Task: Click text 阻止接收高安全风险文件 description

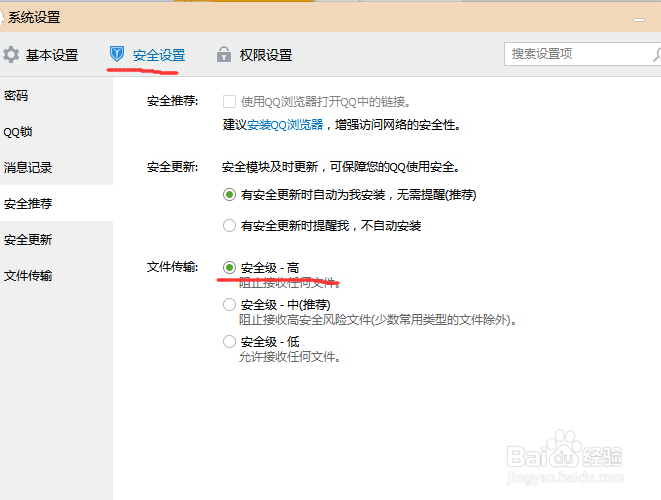Action: pyautogui.click(x=378, y=320)
